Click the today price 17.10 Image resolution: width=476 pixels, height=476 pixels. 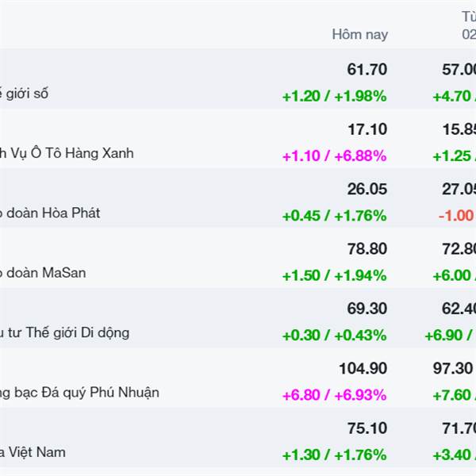pyautogui.click(x=367, y=129)
